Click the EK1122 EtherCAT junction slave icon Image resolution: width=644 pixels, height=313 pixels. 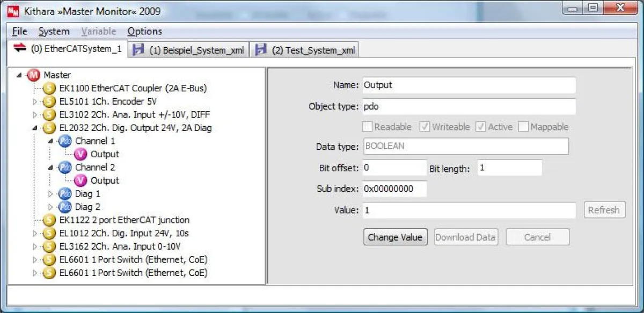[x=49, y=220]
